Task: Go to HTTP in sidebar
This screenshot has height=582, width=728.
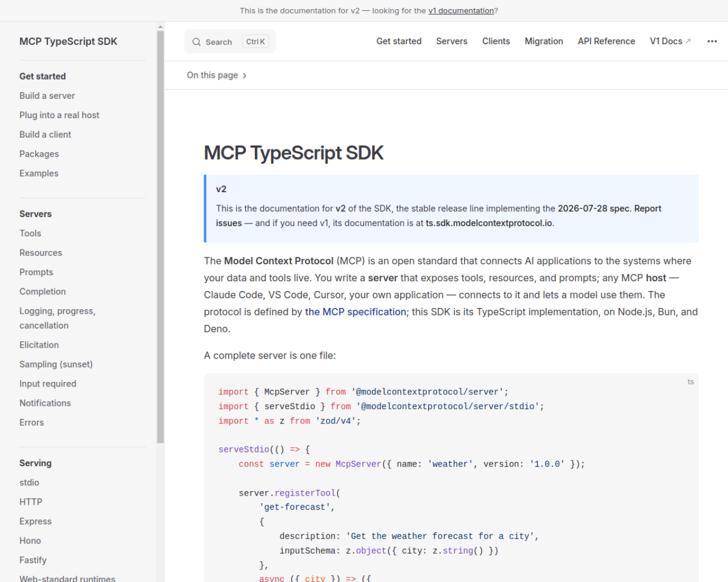Action: [x=31, y=502]
